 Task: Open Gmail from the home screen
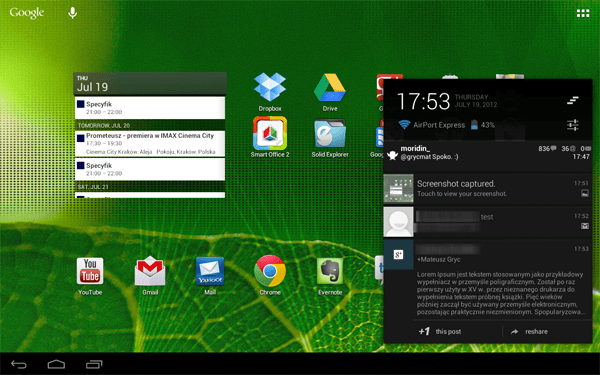coord(150,276)
